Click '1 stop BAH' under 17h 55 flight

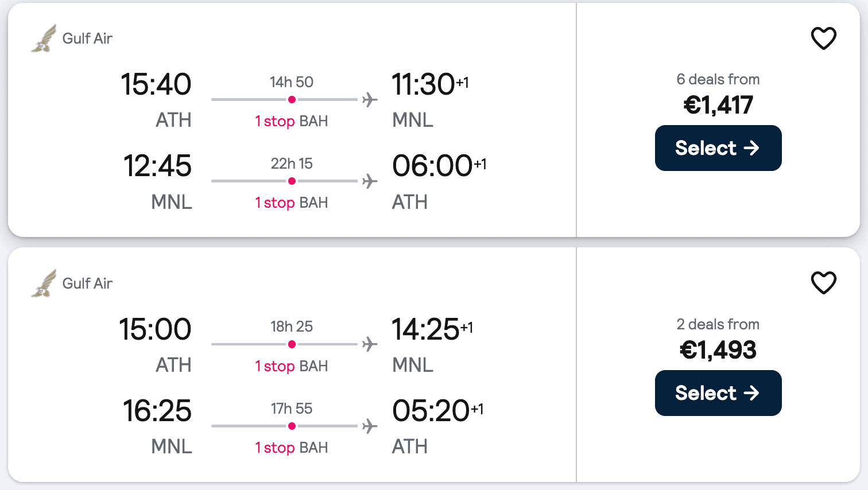[x=292, y=448]
